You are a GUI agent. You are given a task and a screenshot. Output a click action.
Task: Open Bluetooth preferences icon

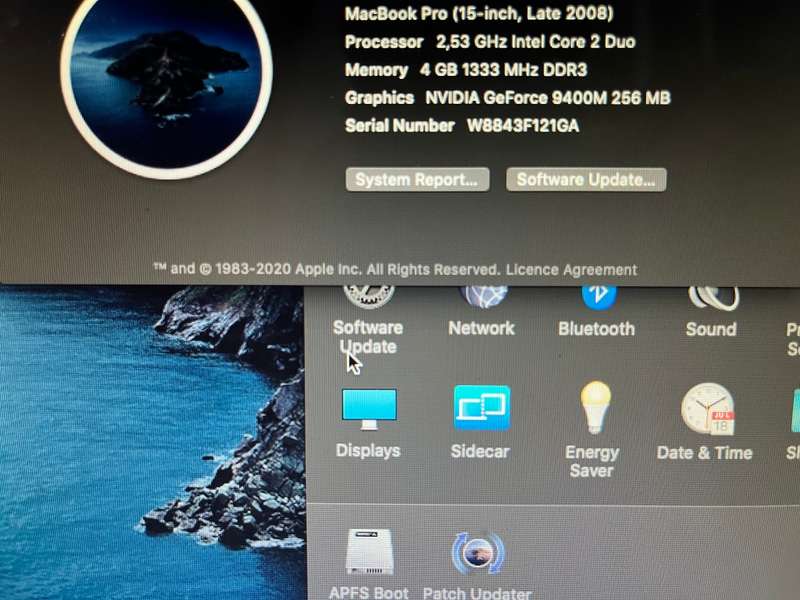pos(599,297)
